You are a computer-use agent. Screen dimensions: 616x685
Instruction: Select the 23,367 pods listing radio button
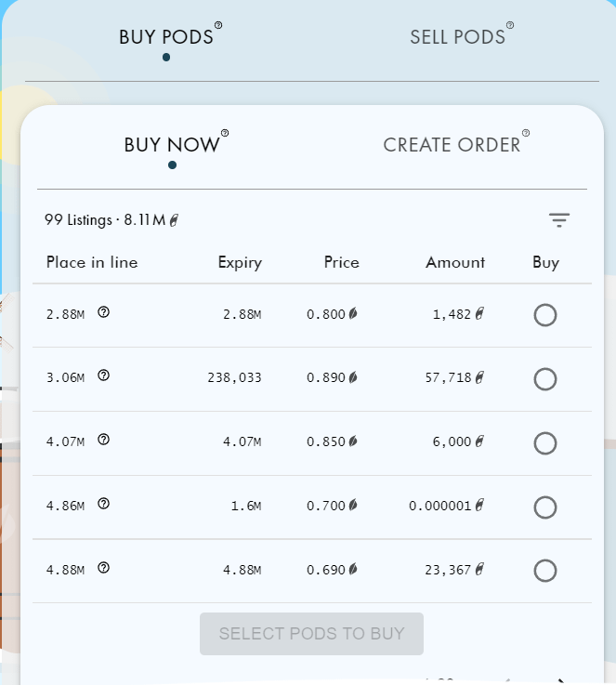pos(545,571)
